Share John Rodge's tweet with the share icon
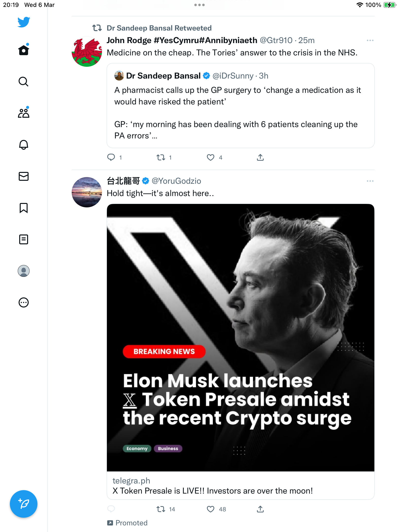399x532 pixels. (260, 157)
